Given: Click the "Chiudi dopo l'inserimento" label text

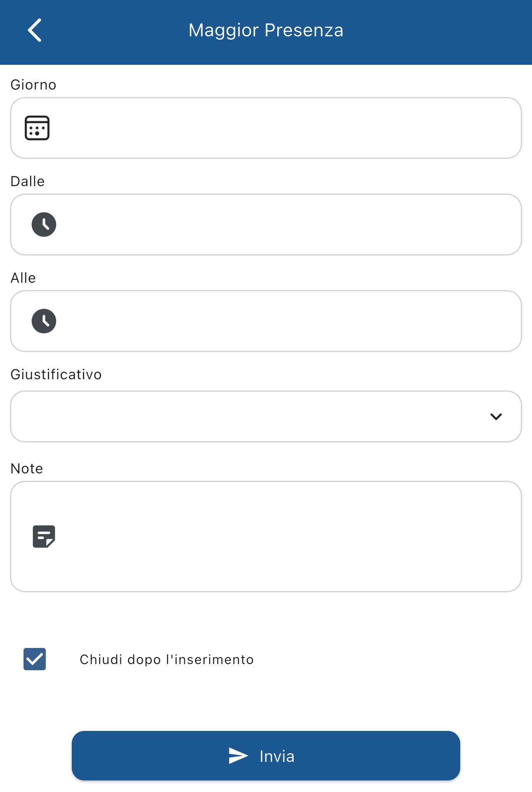Looking at the screenshot, I should (x=167, y=660).
